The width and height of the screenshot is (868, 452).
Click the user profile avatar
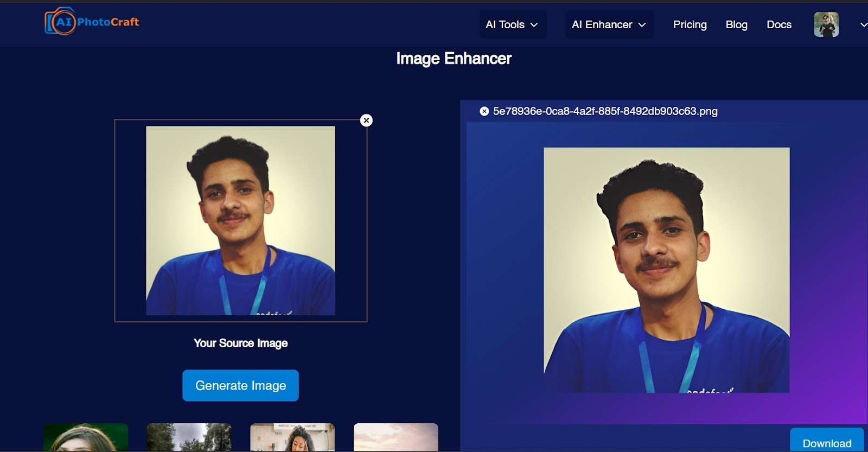[x=826, y=24]
